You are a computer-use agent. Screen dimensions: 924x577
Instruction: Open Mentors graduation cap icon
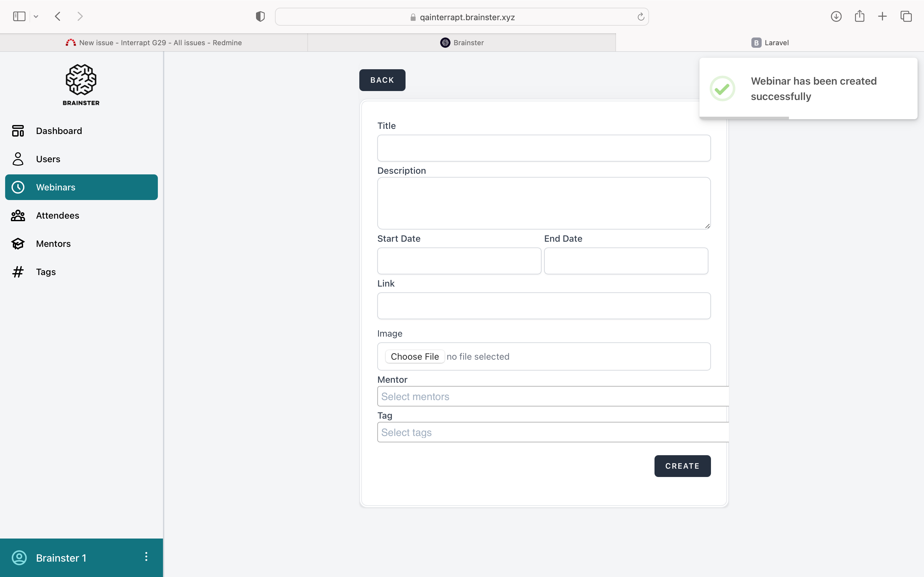pyautogui.click(x=18, y=244)
